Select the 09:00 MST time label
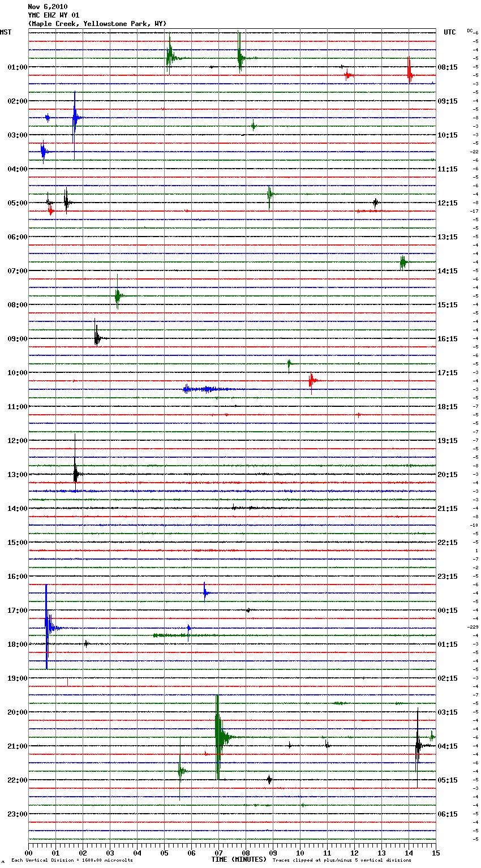This screenshot has width=481, height=868. click(x=18, y=339)
